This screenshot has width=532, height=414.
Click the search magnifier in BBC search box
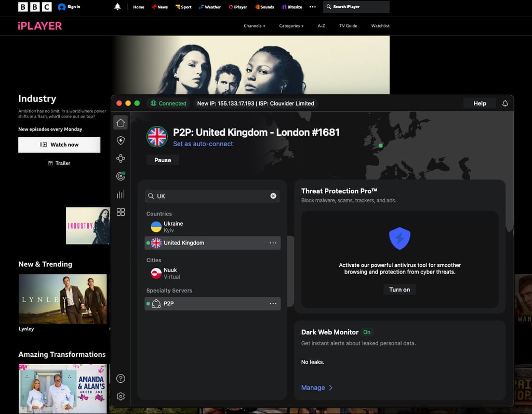pos(329,7)
